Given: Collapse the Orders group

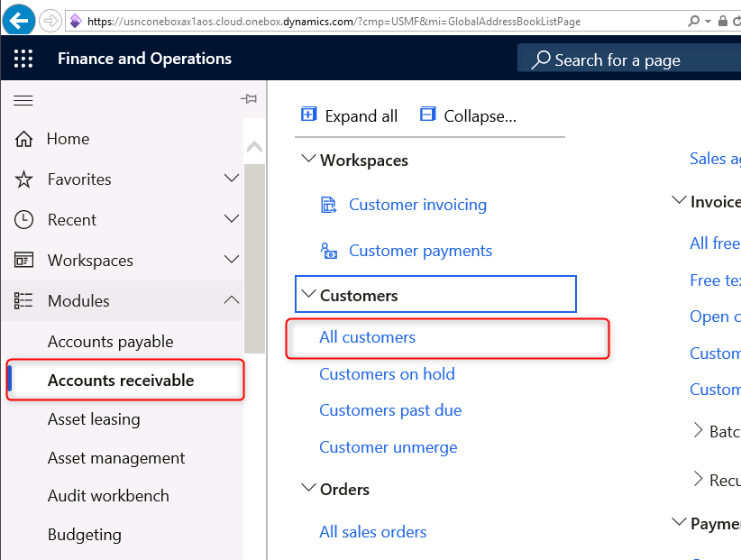Looking at the screenshot, I should pos(307,489).
